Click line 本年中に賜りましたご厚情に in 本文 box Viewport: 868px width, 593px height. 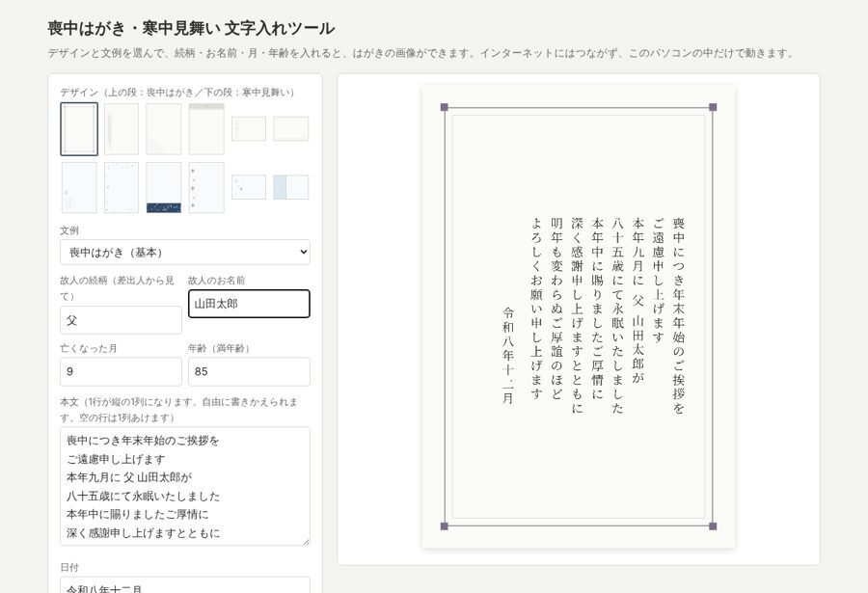click(x=137, y=514)
